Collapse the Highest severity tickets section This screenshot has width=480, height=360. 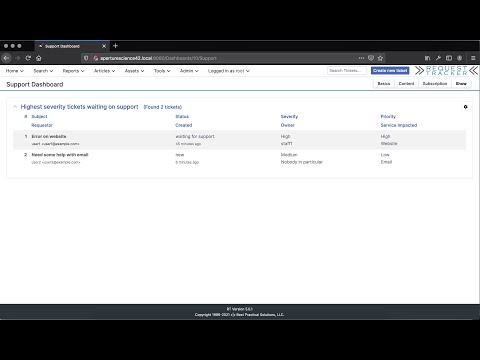tap(15, 107)
